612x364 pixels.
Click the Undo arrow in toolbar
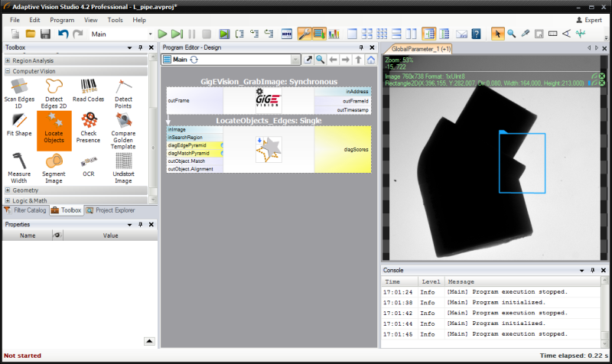(x=63, y=34)
